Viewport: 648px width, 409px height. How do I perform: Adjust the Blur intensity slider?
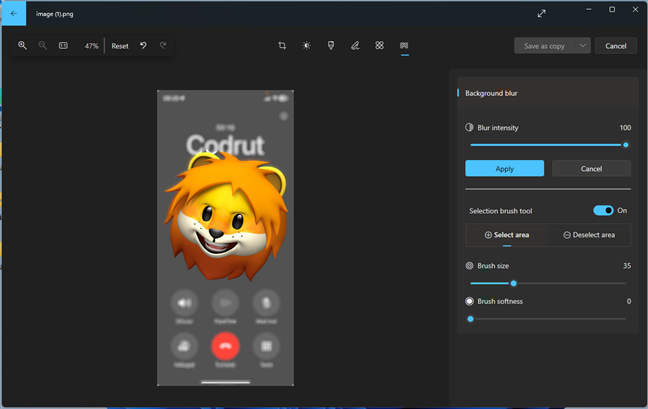[x=548, y=145]
